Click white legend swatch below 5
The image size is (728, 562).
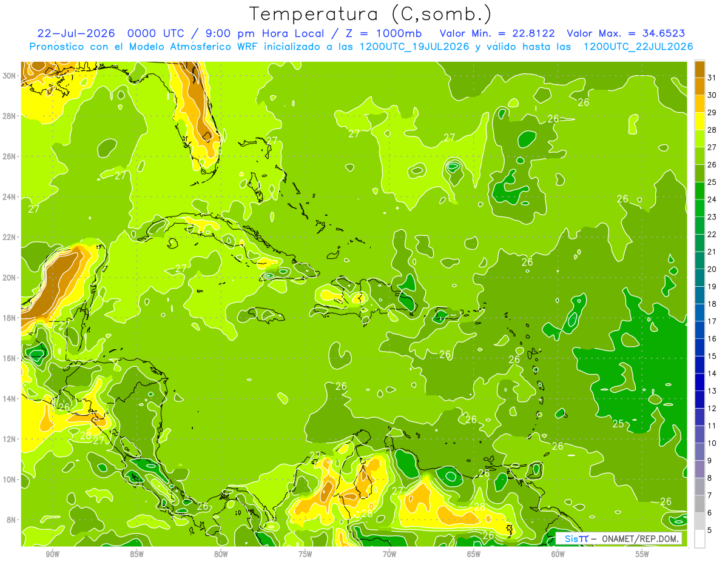[699, 539]
